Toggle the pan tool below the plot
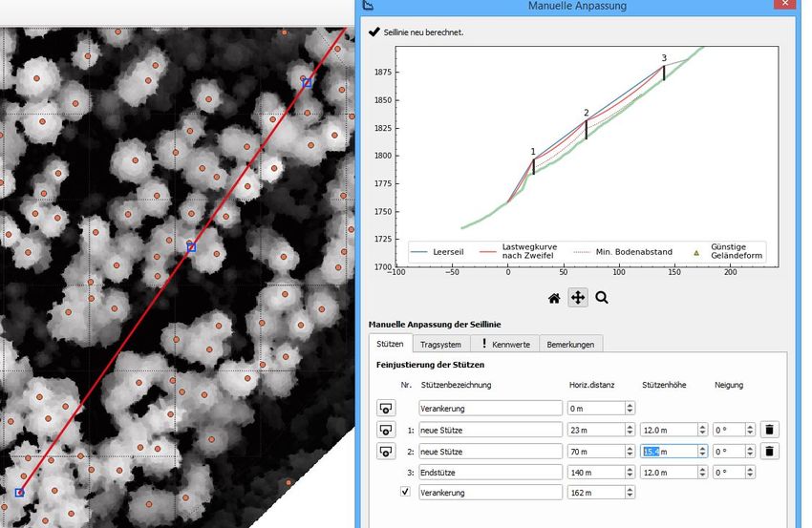The image size is (812, 528). coord(577,298)
